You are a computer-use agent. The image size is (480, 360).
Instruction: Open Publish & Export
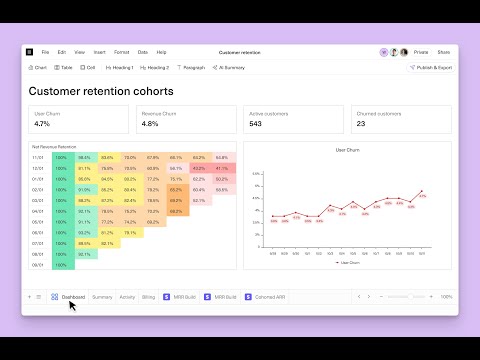431,68
